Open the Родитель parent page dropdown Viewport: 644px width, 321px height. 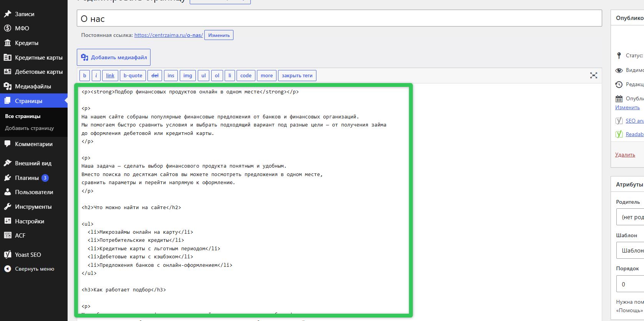pyautogui.click(x=630, y=217)
